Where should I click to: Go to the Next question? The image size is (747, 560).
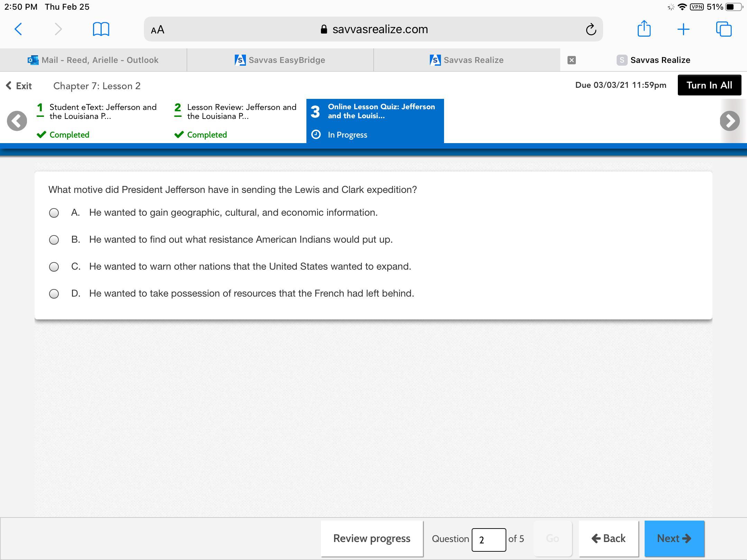[674, 539]
